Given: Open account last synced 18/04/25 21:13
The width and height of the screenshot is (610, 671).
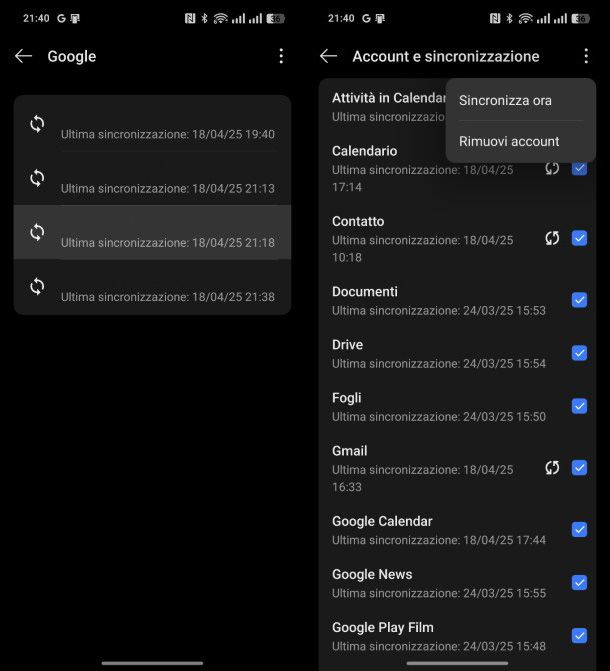Looking at the screenshot, I should coord(152,178).
